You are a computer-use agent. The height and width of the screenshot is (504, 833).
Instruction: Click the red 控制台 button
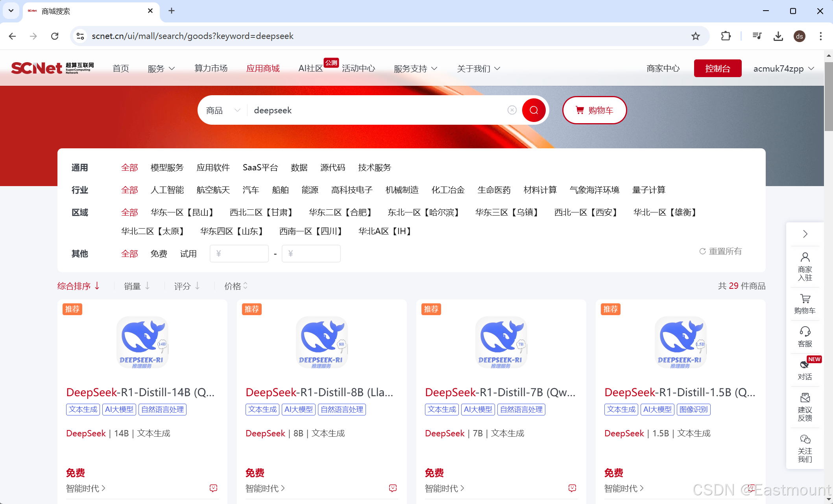tap(717, 68)
